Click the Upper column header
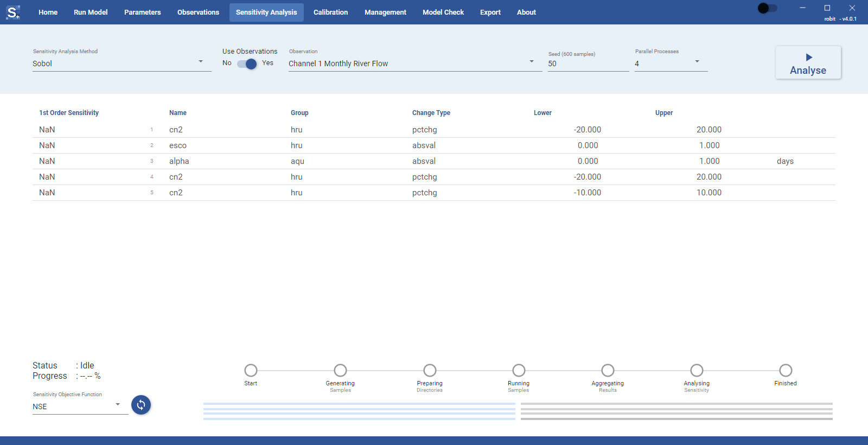 [664, 113]
